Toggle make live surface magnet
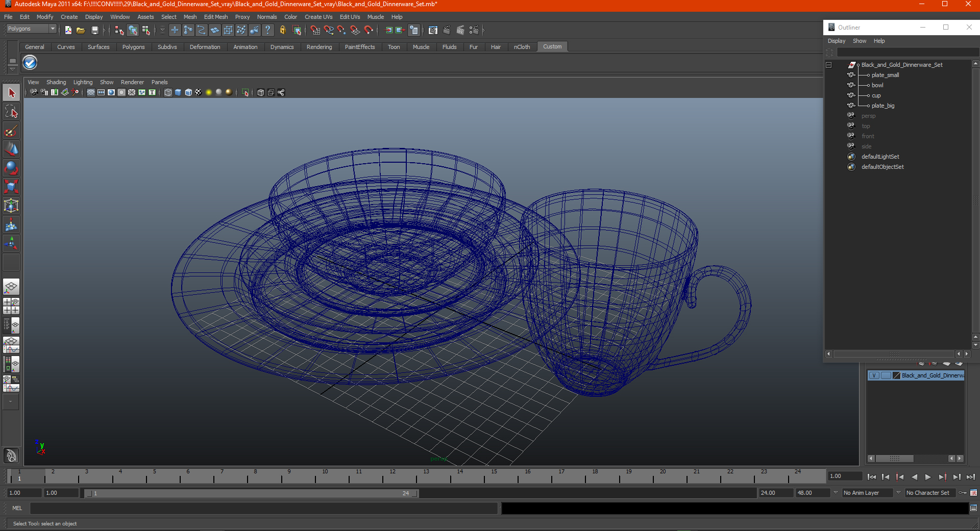 tap(369, 30)
